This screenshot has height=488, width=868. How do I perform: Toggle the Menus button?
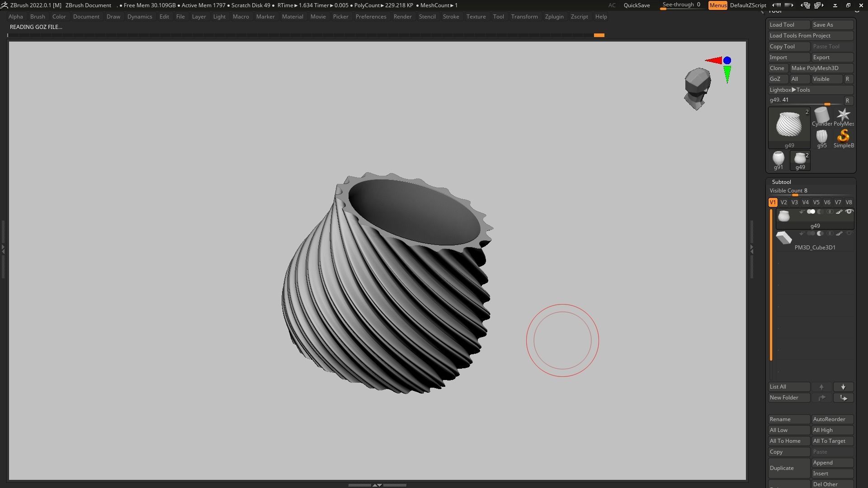click(x=718, y=5)
